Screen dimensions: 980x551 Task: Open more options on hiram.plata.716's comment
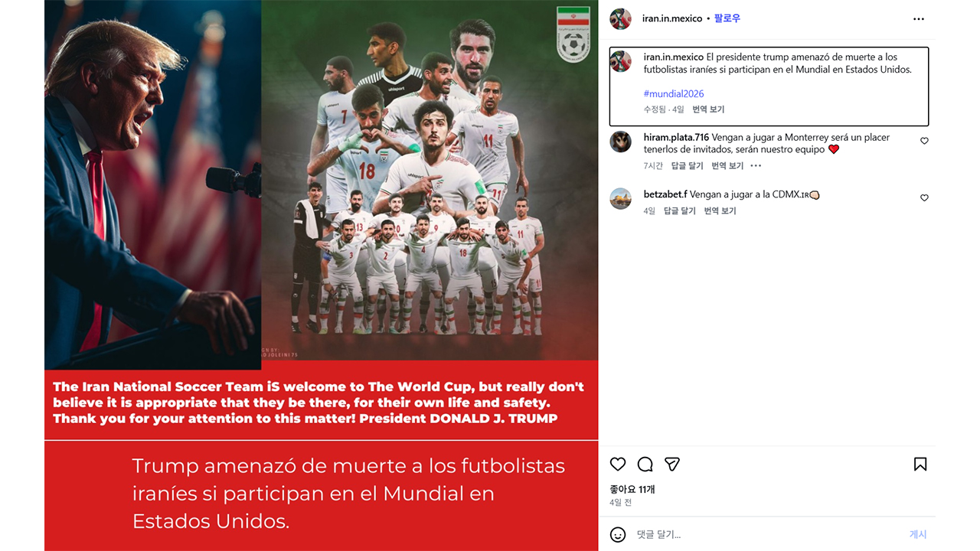click(756, 166)
